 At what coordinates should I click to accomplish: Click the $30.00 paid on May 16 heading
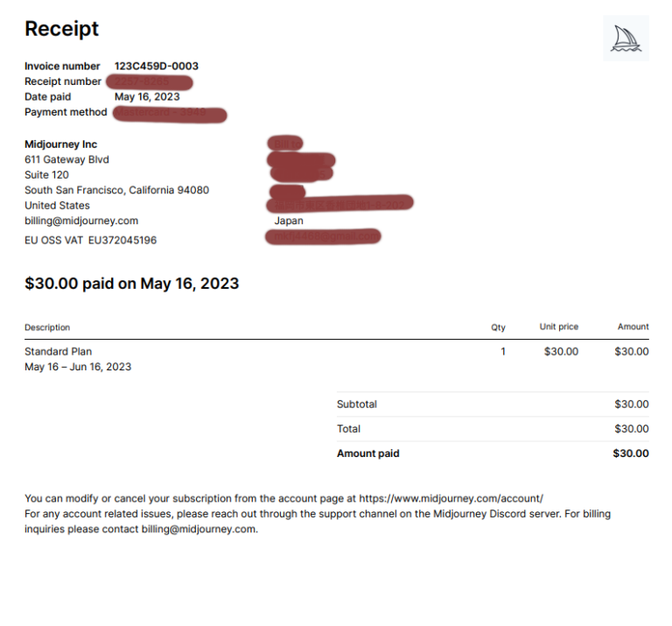pyautogui.click(x=131, y=284)
